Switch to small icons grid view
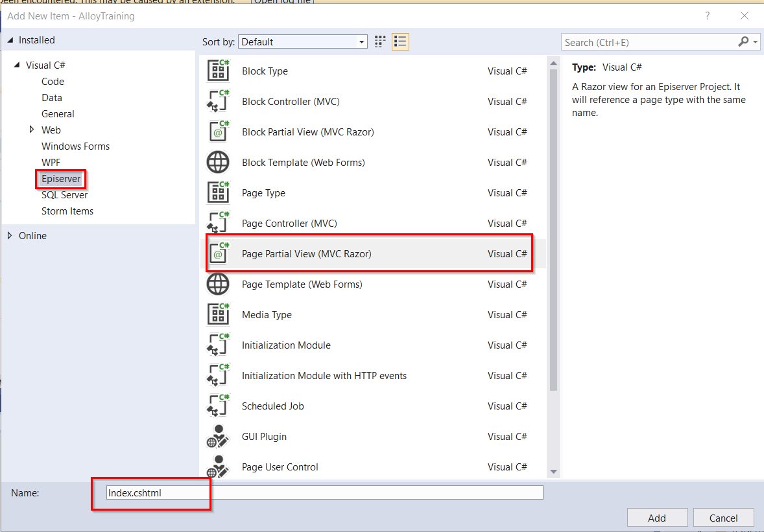Viewport: 764px width, 532px height. click(381, 42)
